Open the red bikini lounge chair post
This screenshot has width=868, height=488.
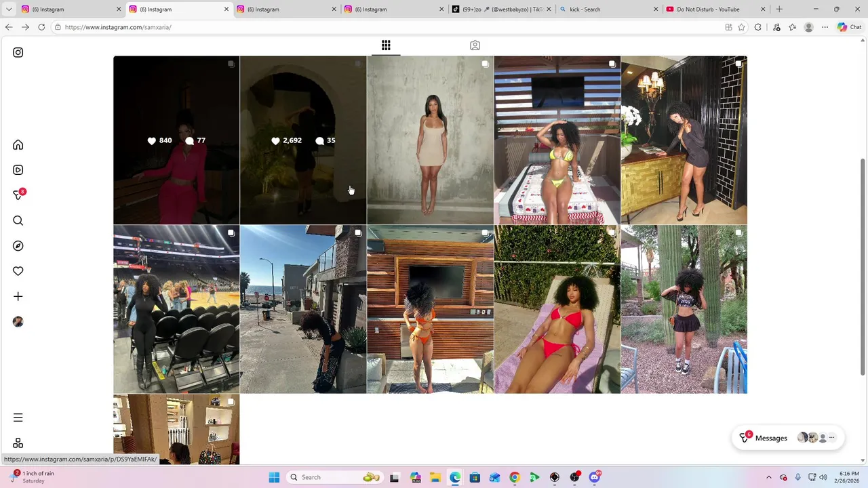click(x=557, y=309)
